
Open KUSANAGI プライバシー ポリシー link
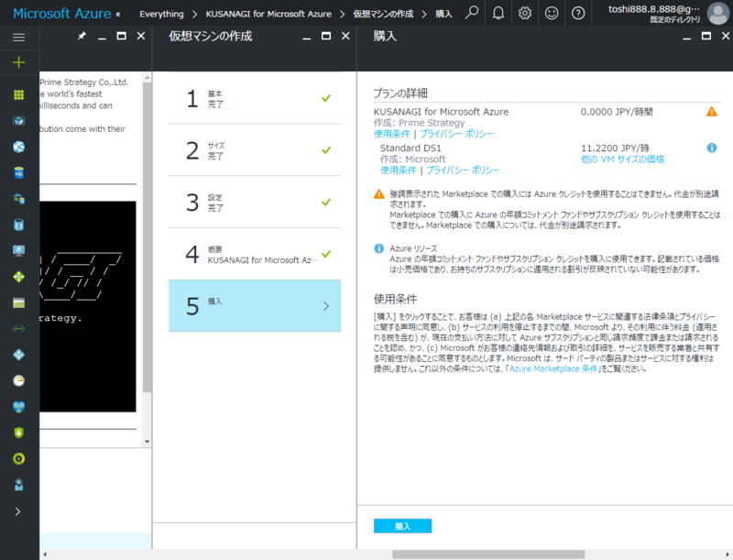[x=456, y=134]
